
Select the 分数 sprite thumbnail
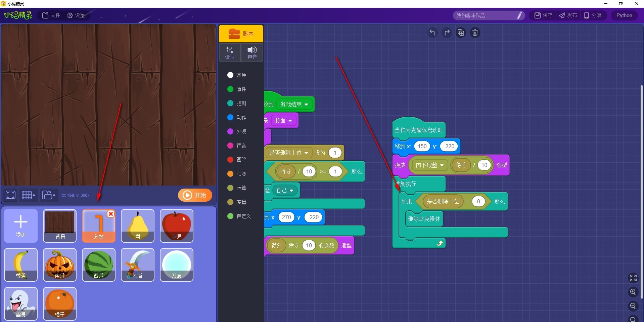point(99,226)
